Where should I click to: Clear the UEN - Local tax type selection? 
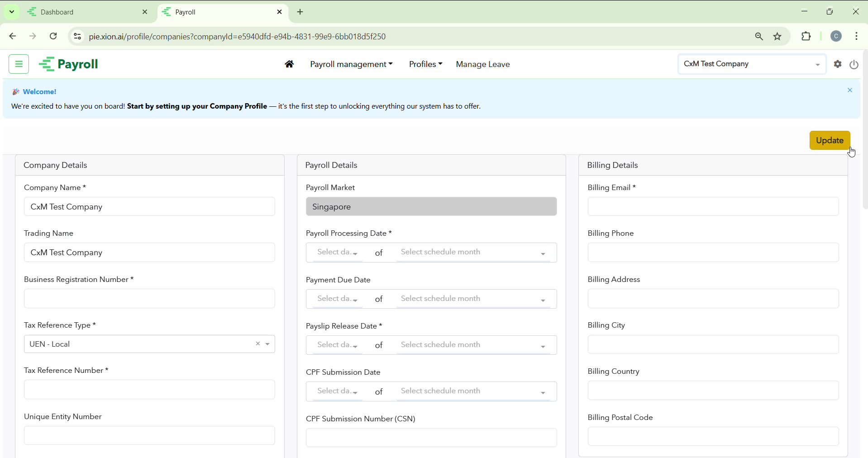tap(258, 344)
